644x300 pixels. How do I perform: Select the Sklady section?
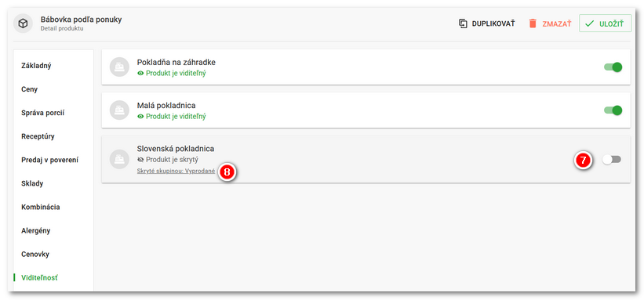tap(32, 183)
